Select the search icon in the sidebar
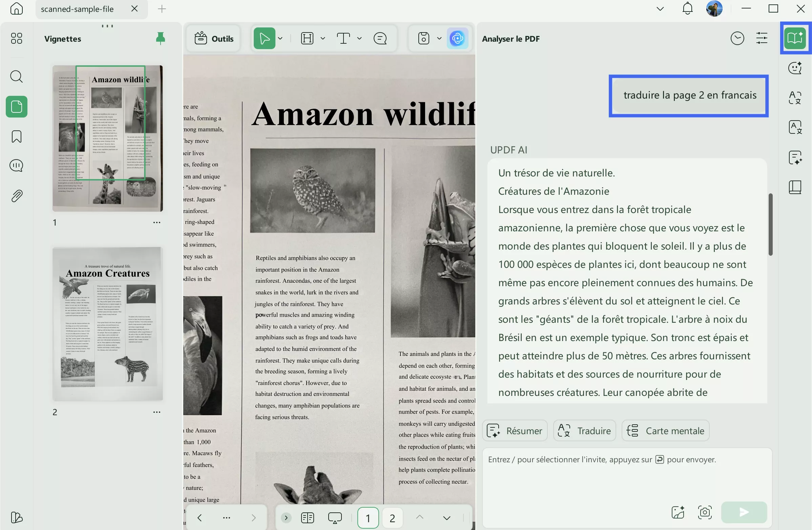Screen dimensions: 812x530 click(16, 77)
